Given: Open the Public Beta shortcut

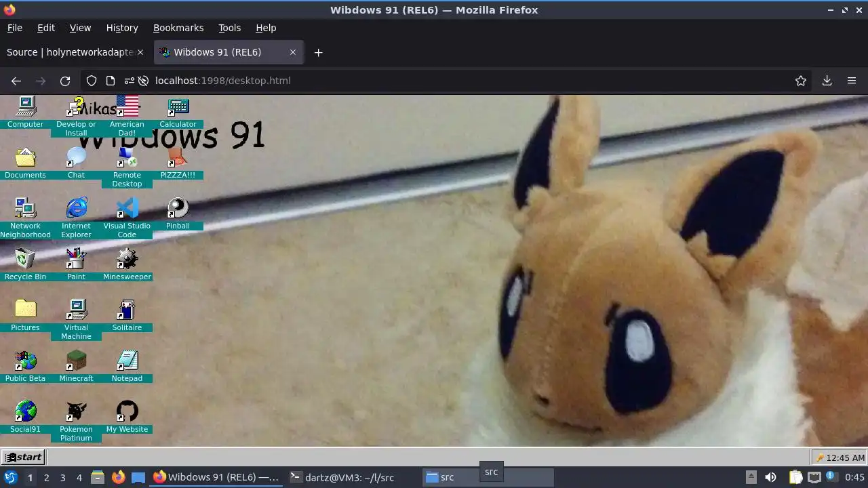Looking at the screenshot, I should coord(25,366).
